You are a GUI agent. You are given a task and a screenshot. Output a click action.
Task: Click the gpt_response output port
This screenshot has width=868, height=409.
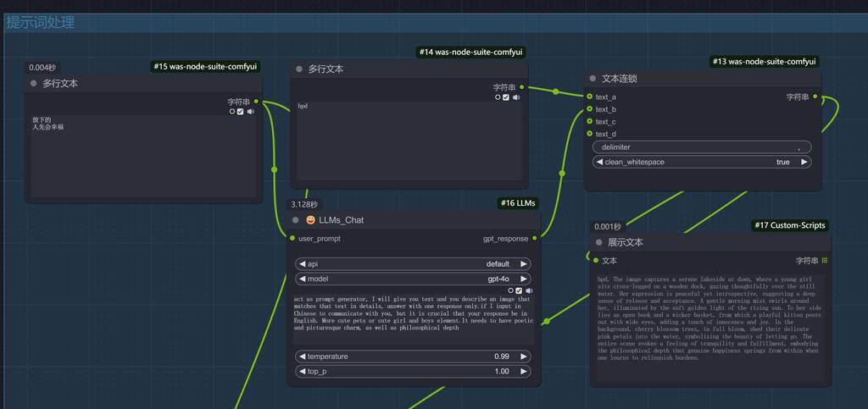click(x=534, y=239)
